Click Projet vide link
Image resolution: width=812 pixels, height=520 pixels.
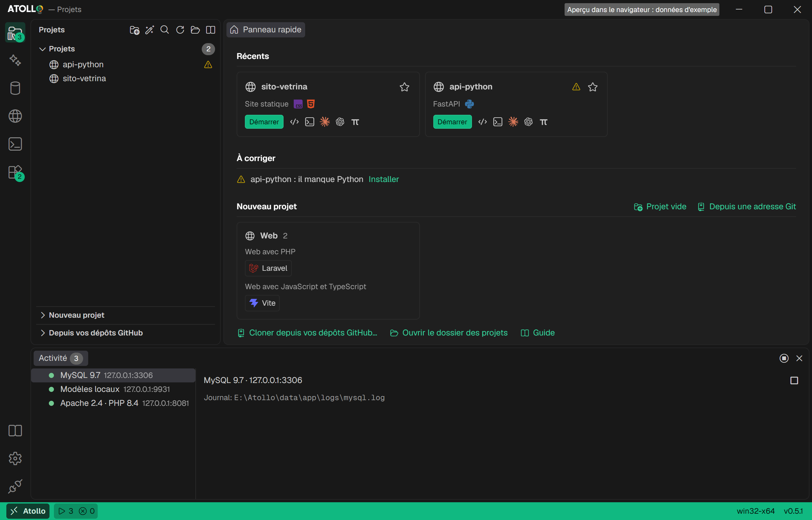pos(660,207)
